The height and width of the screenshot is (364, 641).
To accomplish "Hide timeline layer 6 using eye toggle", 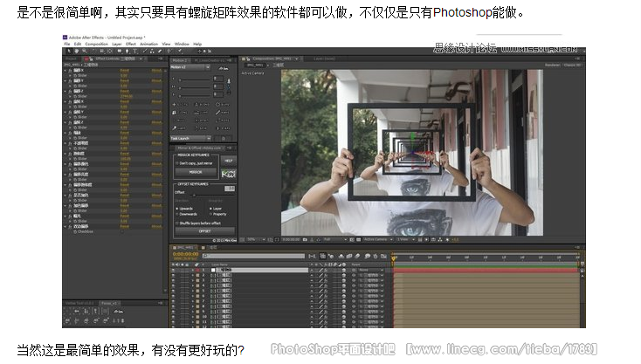I will [x=173, y=296].
